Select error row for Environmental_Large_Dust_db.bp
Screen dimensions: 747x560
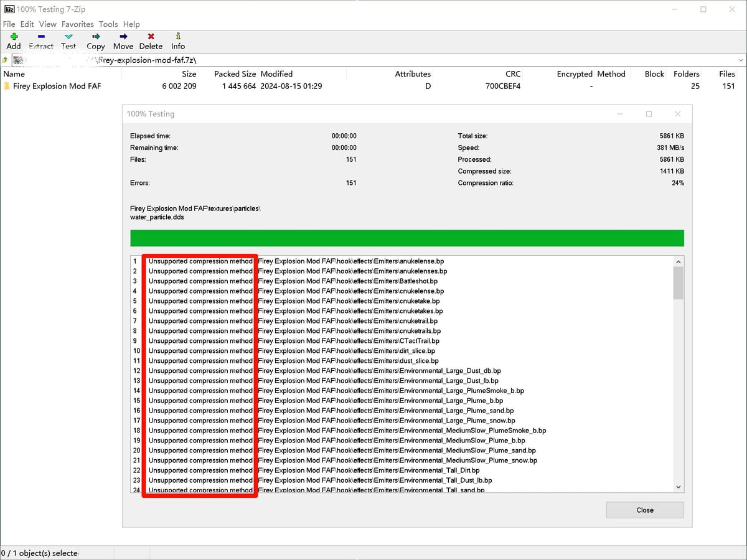tap(402, 371)
